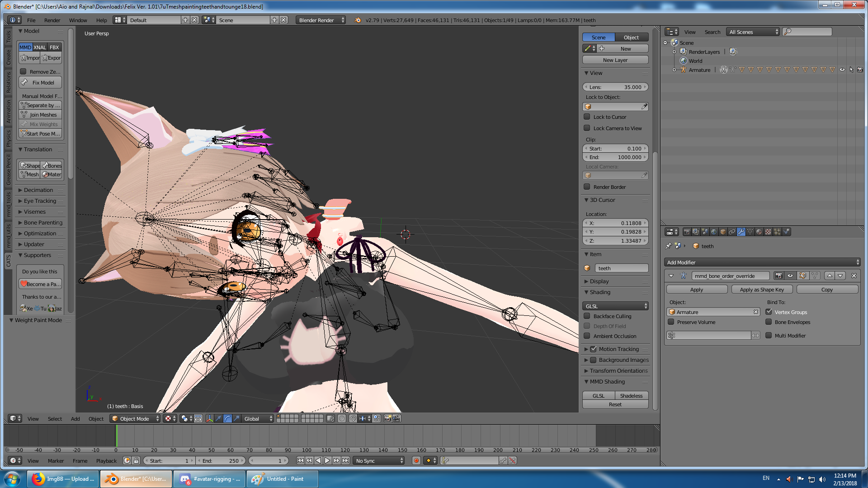Image resolution: width=868 pixels, height=488 pixels.
Task: Click the translate manipulator arrow icon
Action: (x=218, y=418)
